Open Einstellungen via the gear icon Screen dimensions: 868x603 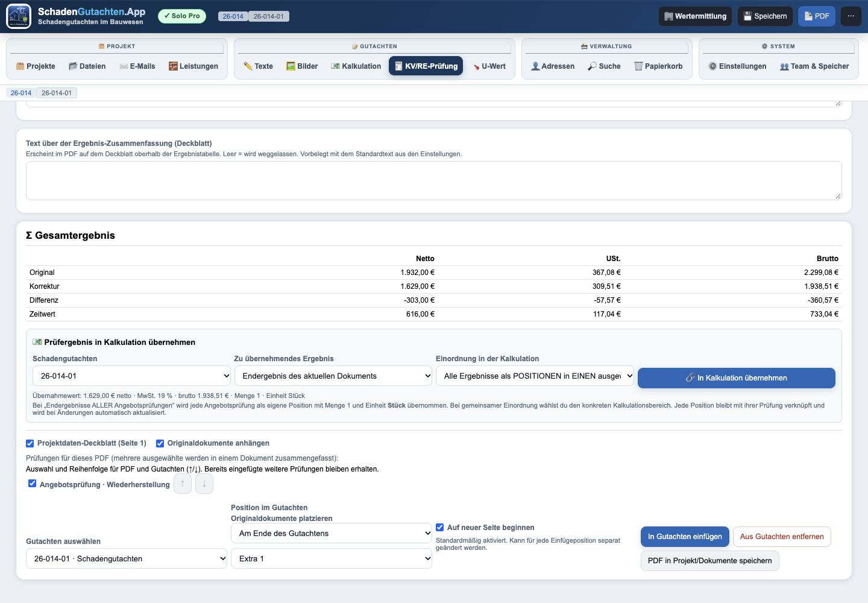coord(712,66)
